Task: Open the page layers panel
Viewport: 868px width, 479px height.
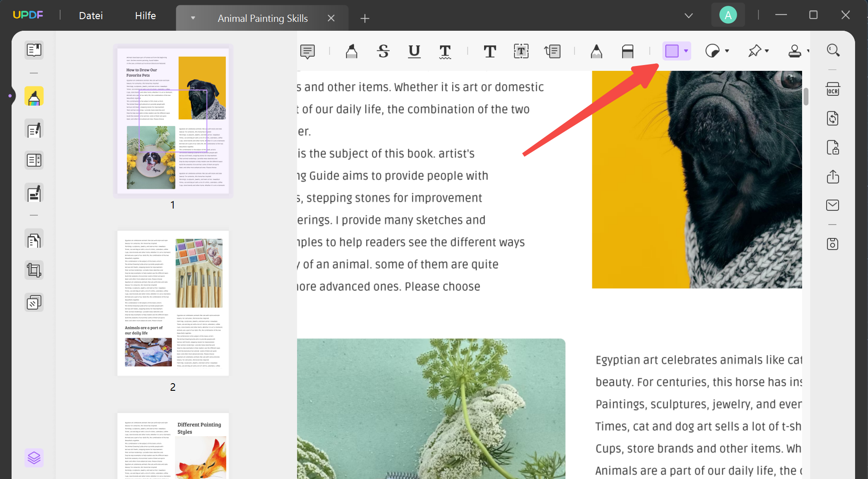Action: (x=34, y=458)
